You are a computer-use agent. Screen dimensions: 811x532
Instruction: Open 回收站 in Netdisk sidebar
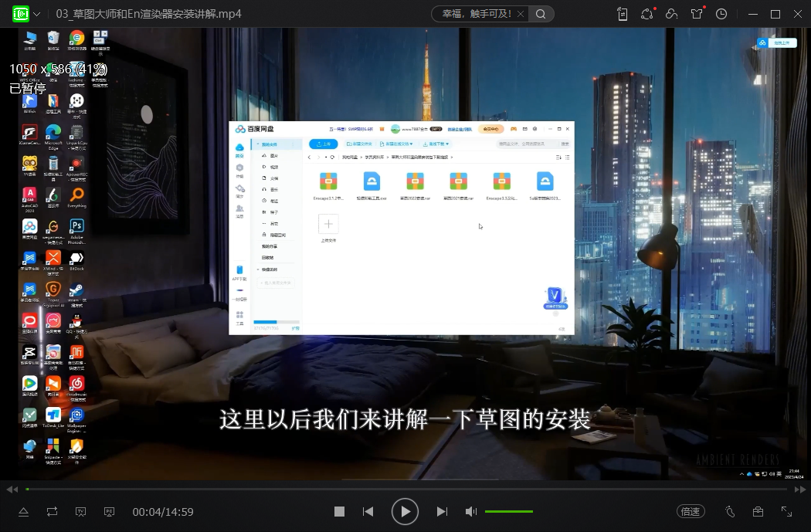click(x=267, y=257)
